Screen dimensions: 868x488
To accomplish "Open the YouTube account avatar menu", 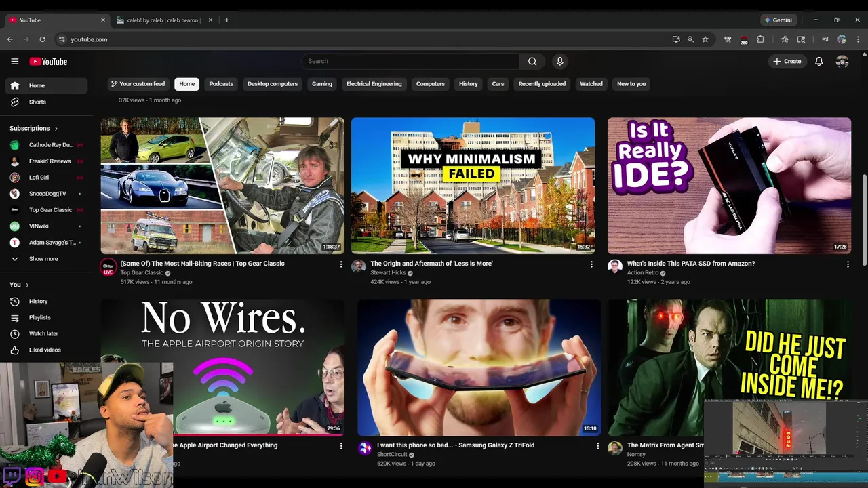I will (x=842, y=61).
